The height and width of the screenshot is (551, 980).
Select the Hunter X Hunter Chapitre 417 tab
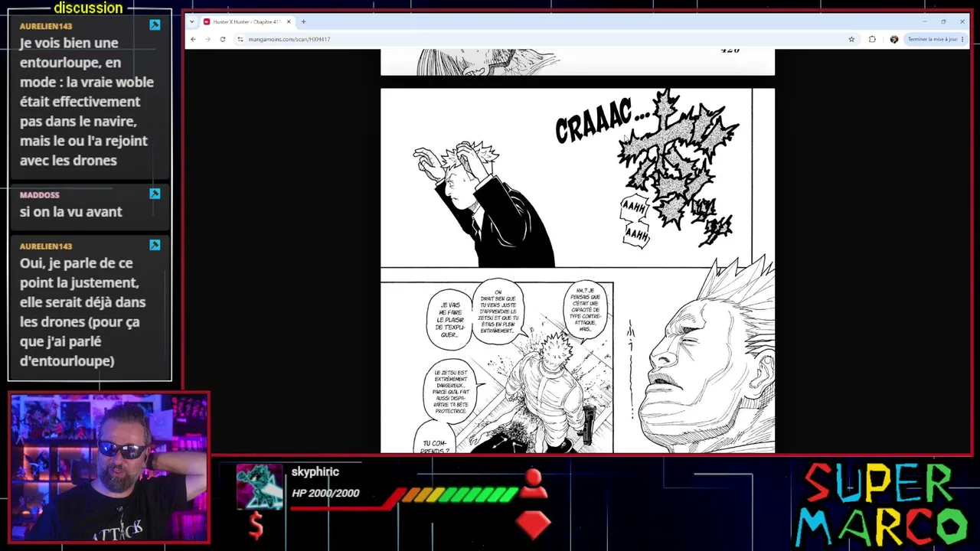(x=247, y=21)
